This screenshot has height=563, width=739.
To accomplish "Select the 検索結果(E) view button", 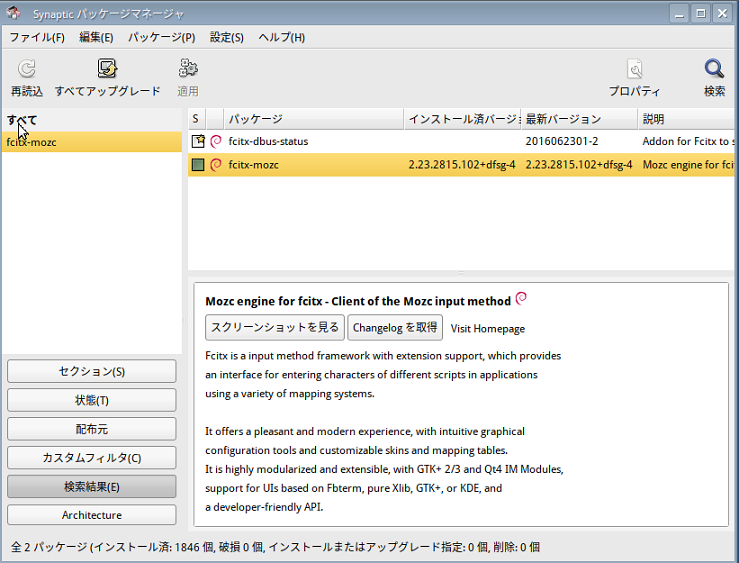I will coord(91,486).
